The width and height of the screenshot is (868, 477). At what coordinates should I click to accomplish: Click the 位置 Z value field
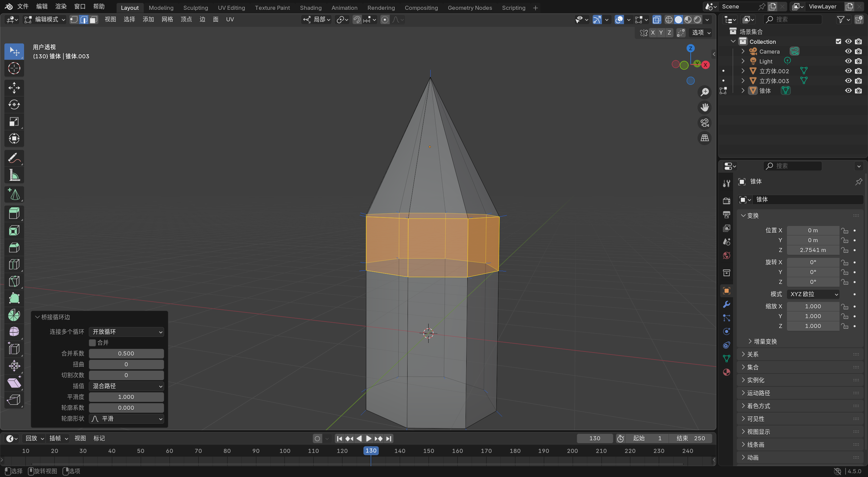coord(813,250)
